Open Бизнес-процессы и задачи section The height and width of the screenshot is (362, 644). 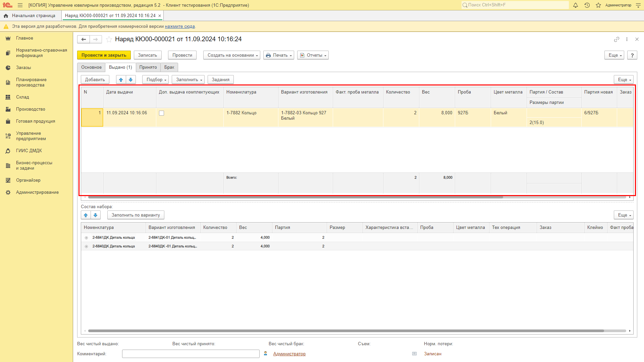coord(34,166)
